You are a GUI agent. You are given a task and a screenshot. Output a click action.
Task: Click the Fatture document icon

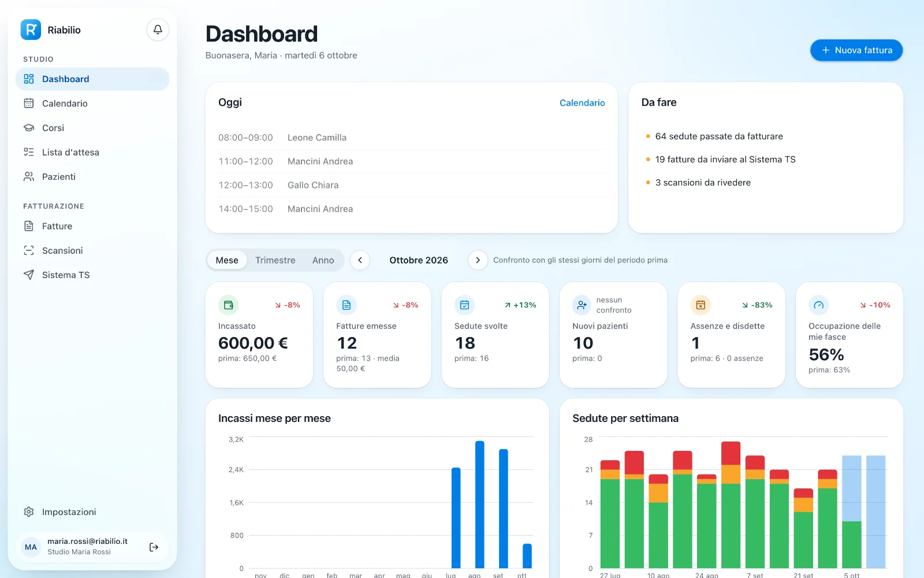(29, 226)
